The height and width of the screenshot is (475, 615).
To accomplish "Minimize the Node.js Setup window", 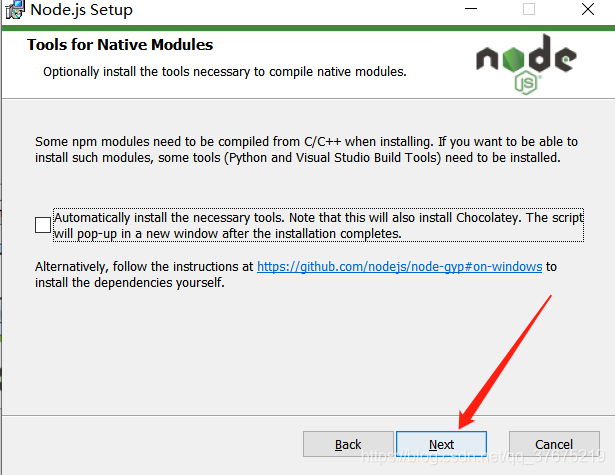I will 471,9.
